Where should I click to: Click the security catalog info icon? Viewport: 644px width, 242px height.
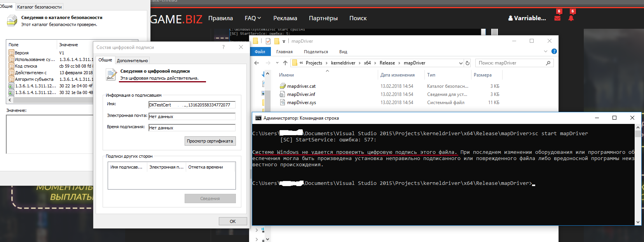(12, 20)
